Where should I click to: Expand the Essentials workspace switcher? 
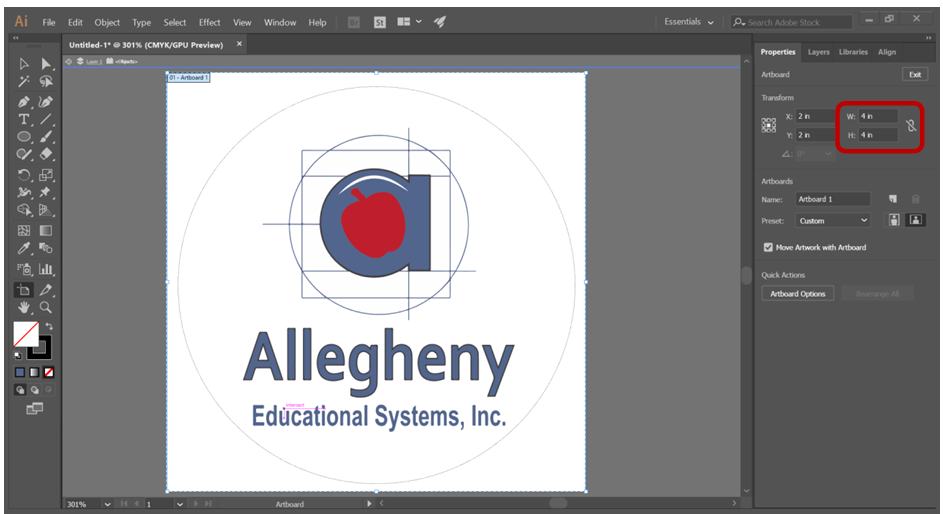coord(690,22)
